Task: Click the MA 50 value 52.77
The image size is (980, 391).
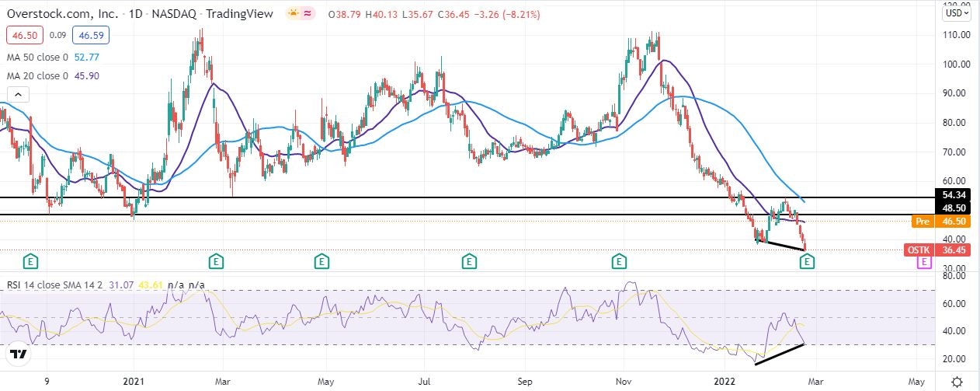Action: click(x=89, y=57)
